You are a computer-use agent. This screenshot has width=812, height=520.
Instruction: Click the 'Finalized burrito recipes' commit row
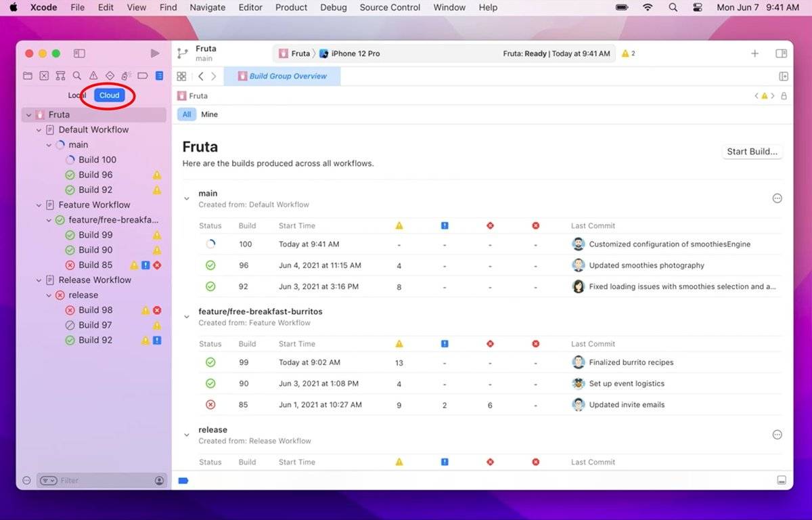[489, 362]
